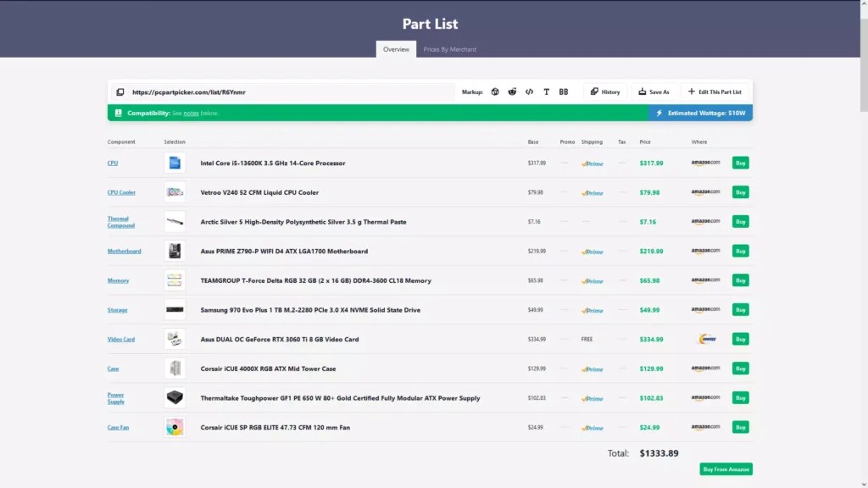Buy the Vetroo V240 CPU cooler
Screen dimensions: 868x488
[740, 192]
